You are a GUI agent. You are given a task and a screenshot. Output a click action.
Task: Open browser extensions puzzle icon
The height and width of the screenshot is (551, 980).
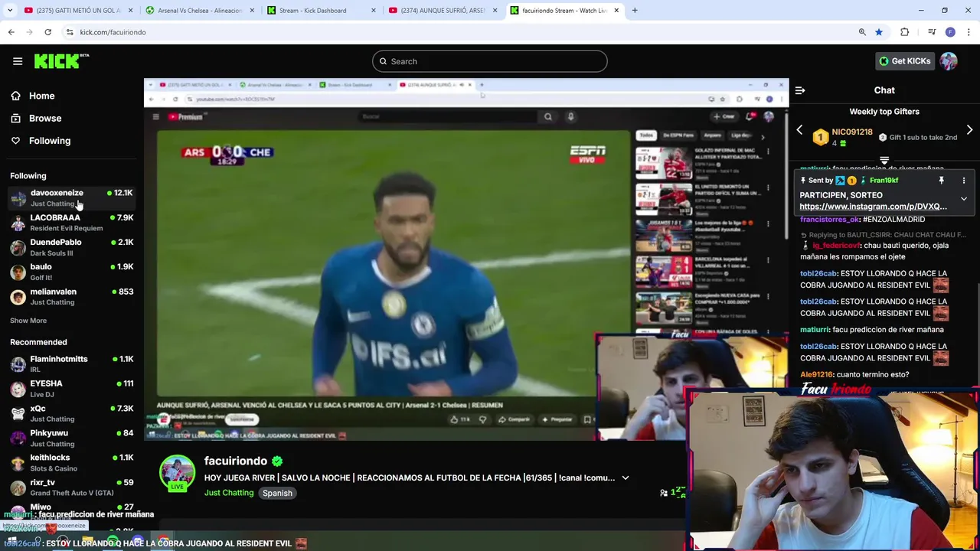[x=905, y=32]
